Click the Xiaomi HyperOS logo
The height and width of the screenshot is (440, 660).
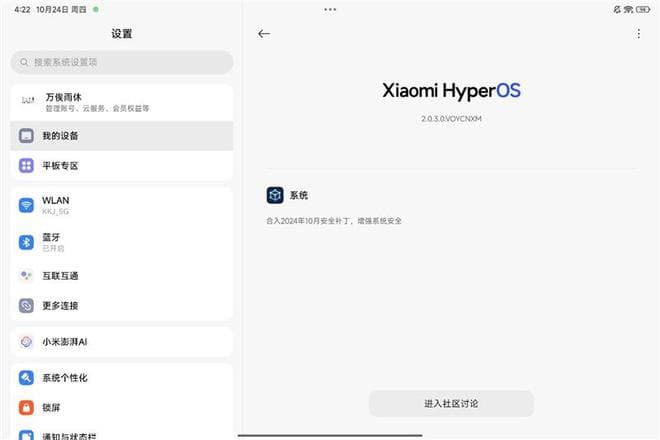451,91
